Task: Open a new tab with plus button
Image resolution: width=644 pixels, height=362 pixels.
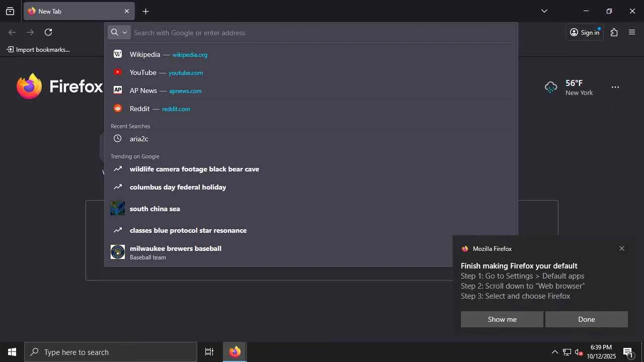Action: [x=145, y=11]
